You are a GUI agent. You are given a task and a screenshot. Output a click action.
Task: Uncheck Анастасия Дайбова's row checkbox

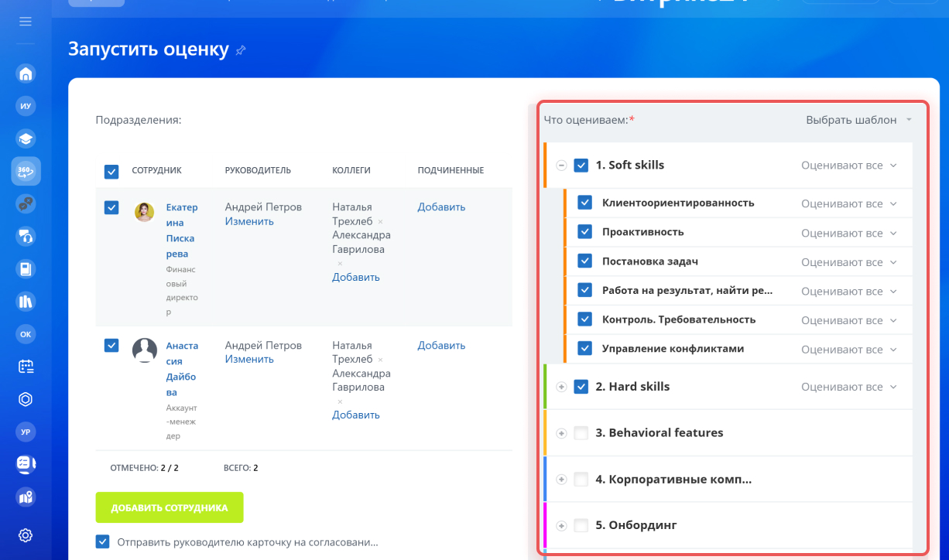[x=111, y=346]
